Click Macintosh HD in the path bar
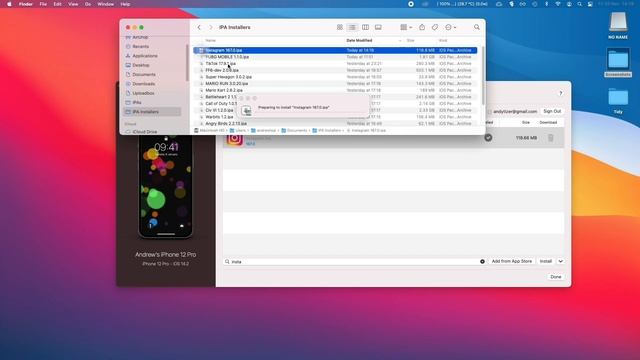This screenshot has height=360, width=640. point(209,131)
